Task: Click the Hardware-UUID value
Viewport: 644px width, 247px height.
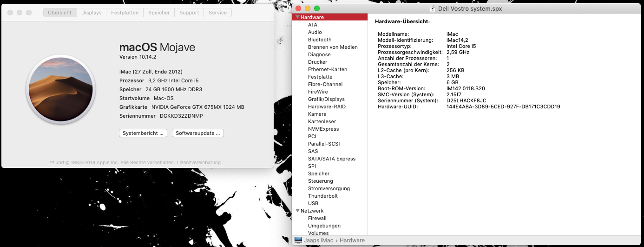Action: coord(503,107)
